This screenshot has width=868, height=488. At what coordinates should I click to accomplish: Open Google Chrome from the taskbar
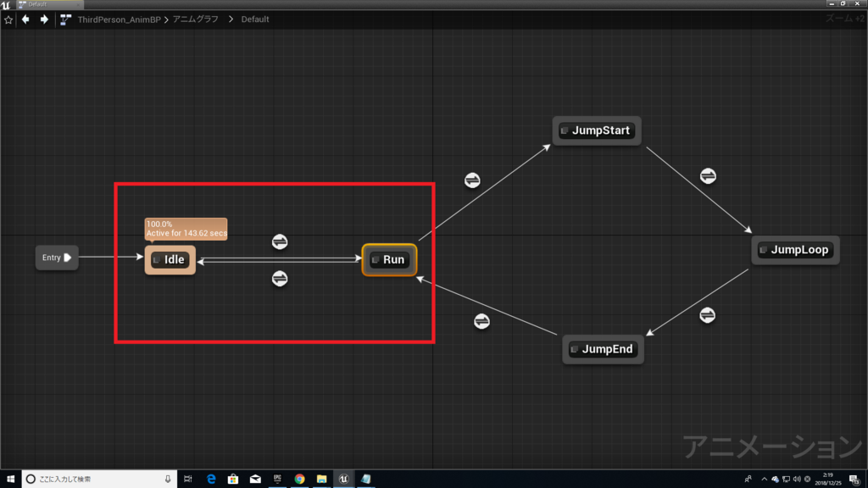click(x=299, y=480)
